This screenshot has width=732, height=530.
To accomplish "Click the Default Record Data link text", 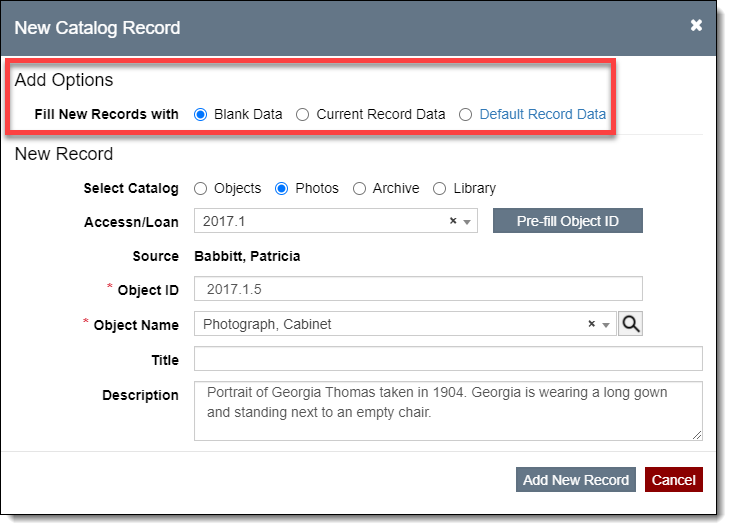I will click(542, 114).
